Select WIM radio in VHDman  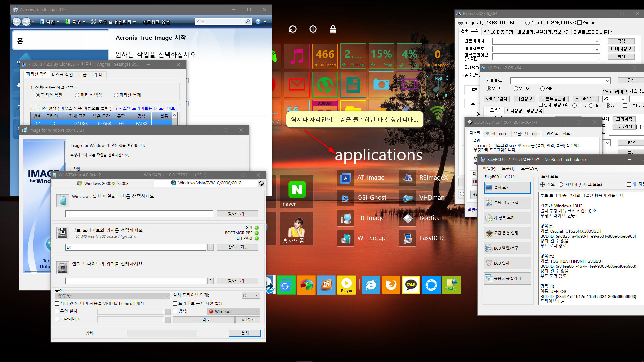542,89
